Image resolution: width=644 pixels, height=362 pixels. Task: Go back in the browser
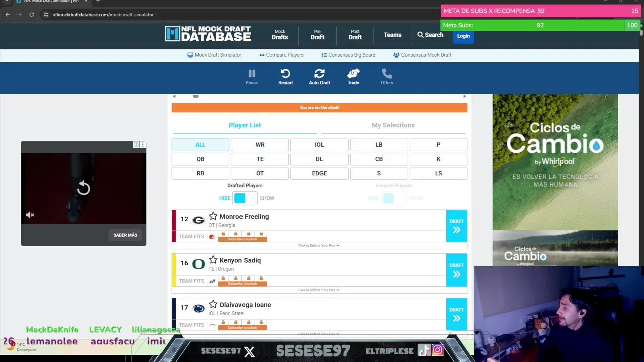coord(8,14)
